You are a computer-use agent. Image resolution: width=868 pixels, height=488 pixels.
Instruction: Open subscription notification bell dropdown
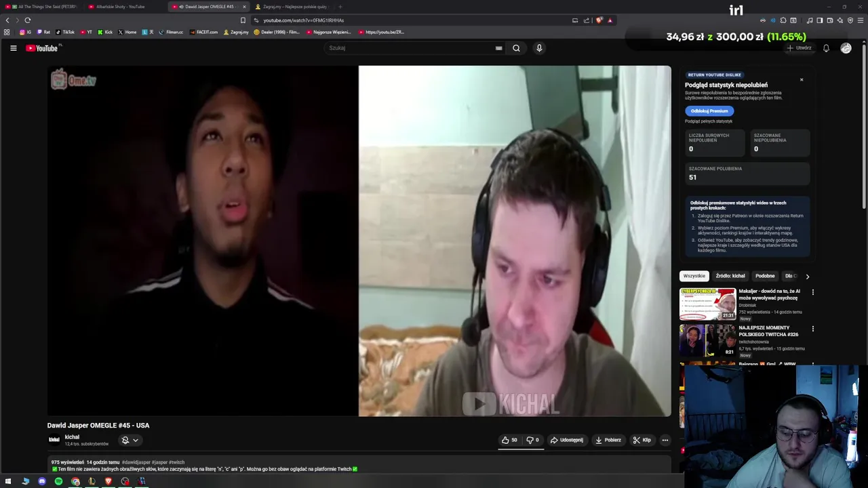pyautogui.click(x=130, y=440)
